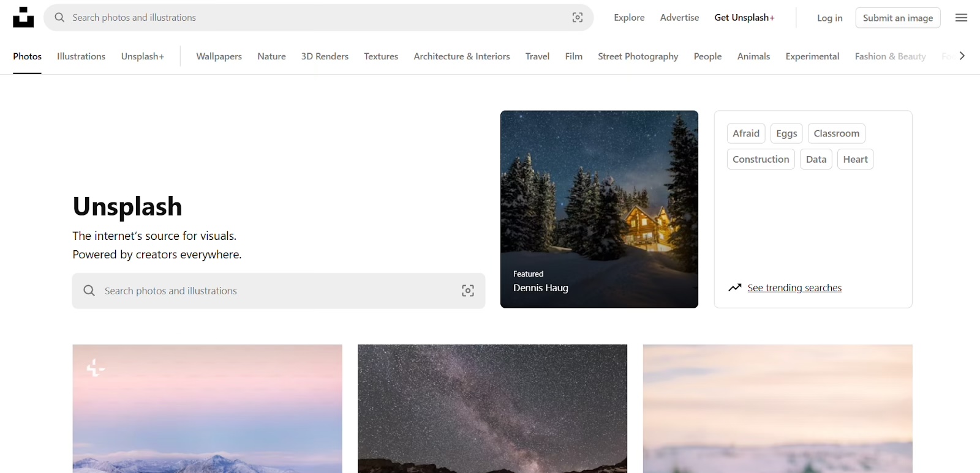Viewport: 980px width, 473px height.
Task: Focus the top search photos field
Action: [318, 18]
